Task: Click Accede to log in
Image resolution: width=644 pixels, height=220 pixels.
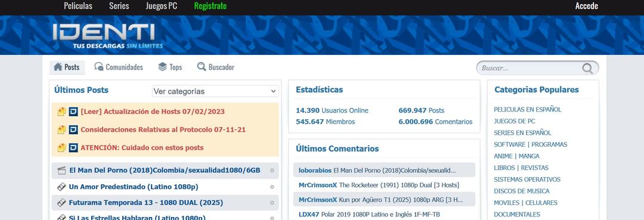Action: click(x=587, y=6)
